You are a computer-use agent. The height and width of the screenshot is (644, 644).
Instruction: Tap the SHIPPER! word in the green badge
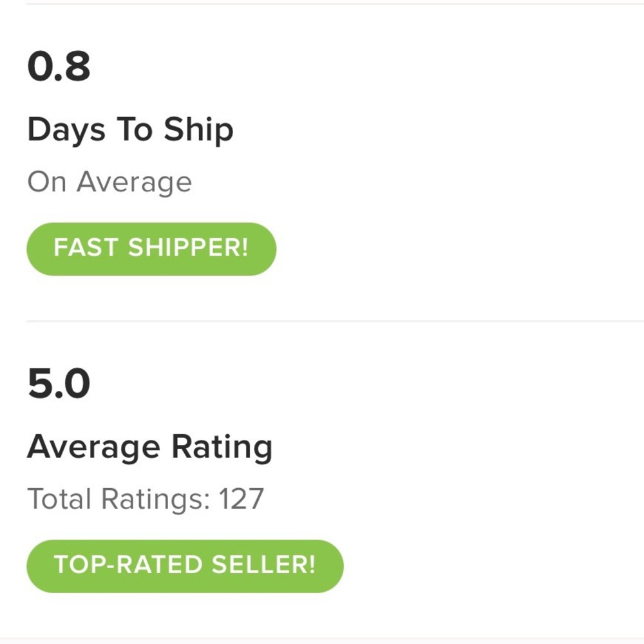pyautogui.click(x=188, y=249)
